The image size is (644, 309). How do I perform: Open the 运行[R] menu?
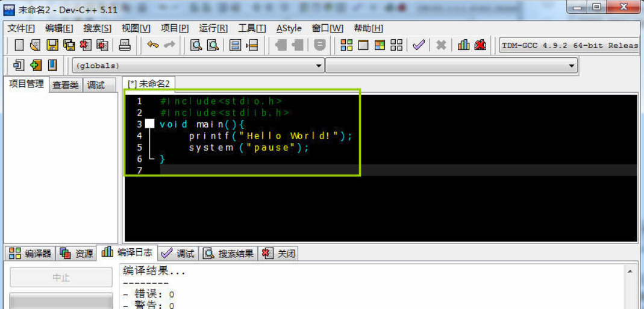(x=213, y=28)
